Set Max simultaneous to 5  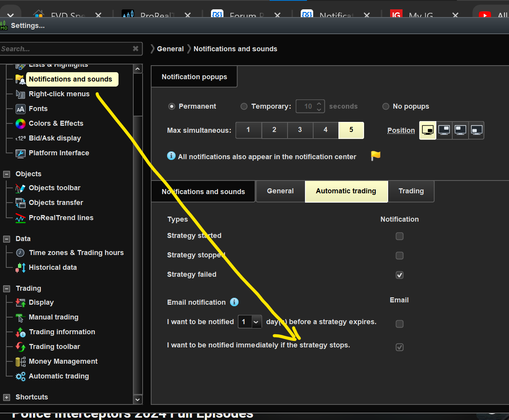pos(351,130)
